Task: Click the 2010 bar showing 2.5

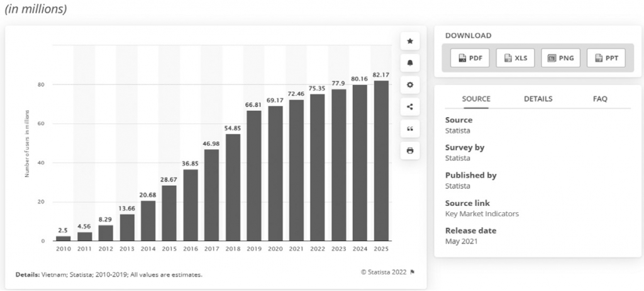Action: click(63, 238)
